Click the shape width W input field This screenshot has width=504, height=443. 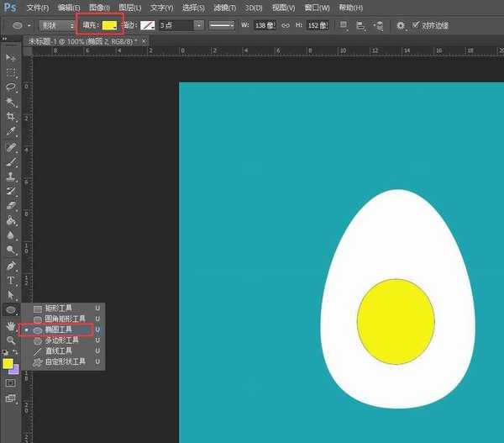265,25
